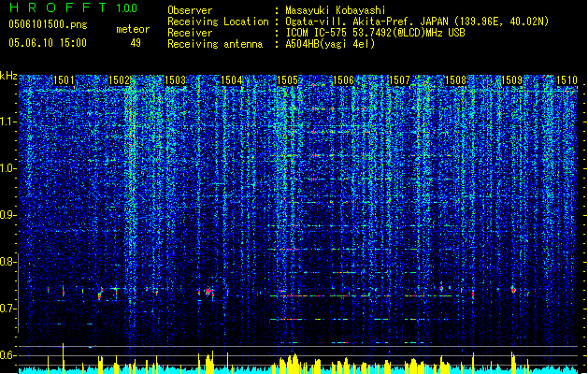Click the meteor label

(133, 29)
